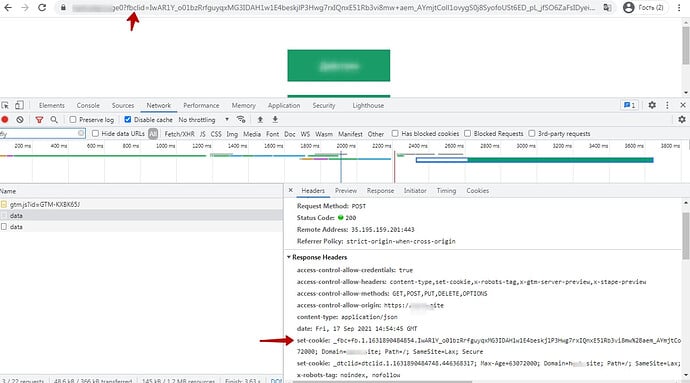Switch to the Console tab

point(88,106)
